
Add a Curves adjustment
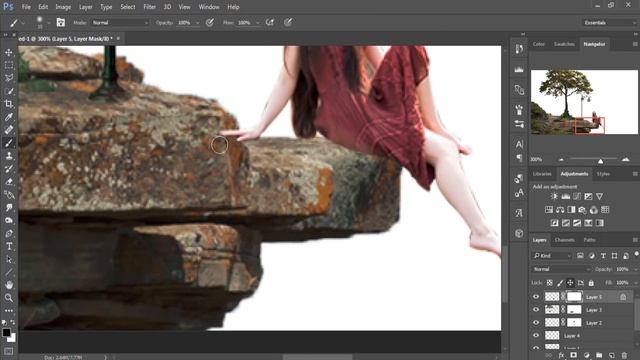[577, 196]
